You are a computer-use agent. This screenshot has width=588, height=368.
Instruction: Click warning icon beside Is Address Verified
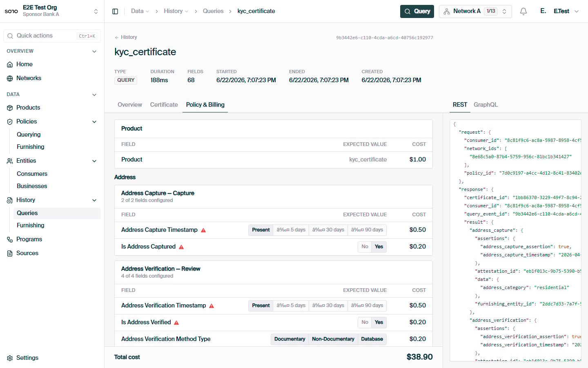click(x=176, y=323)
